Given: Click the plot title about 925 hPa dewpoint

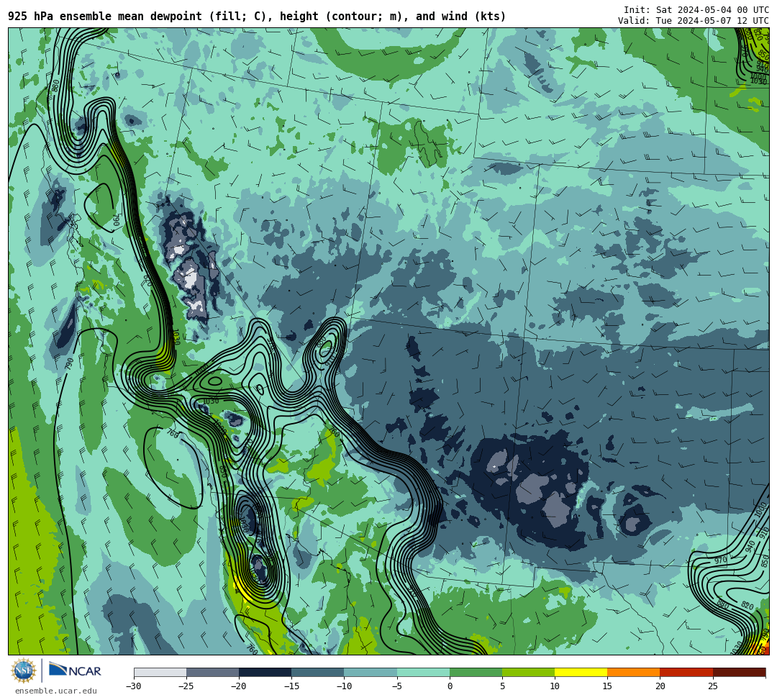Looking at the screenshot, I should [257, 17].
